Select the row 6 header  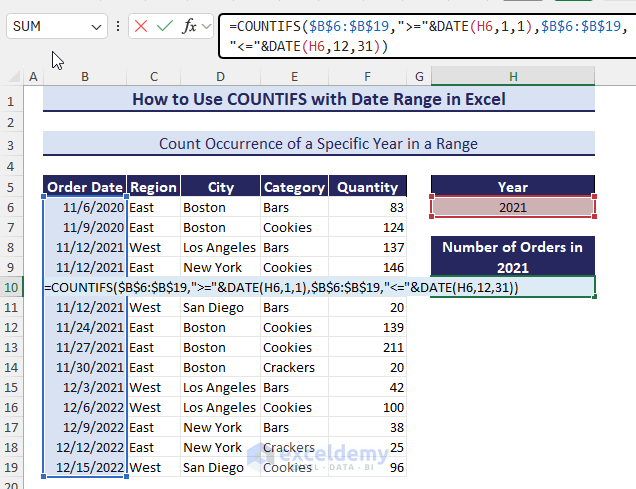[10, 207]
